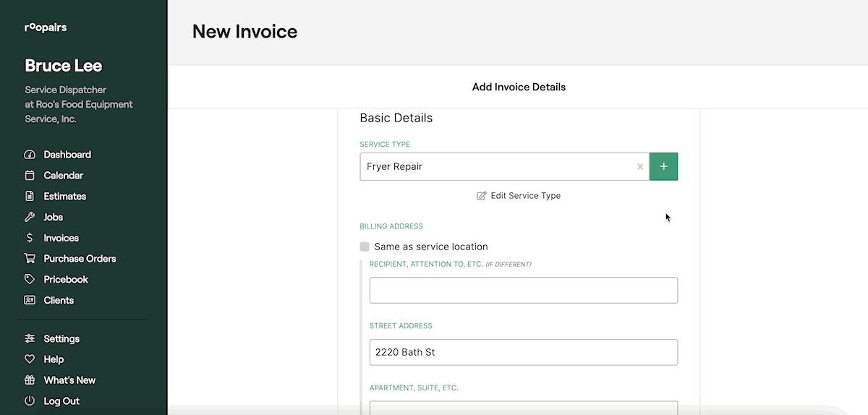This screenshot has width=868, height=415.
Task: Focus the Recipient, Attention To field
Action: pyautogui.click(x=523, y=290)
